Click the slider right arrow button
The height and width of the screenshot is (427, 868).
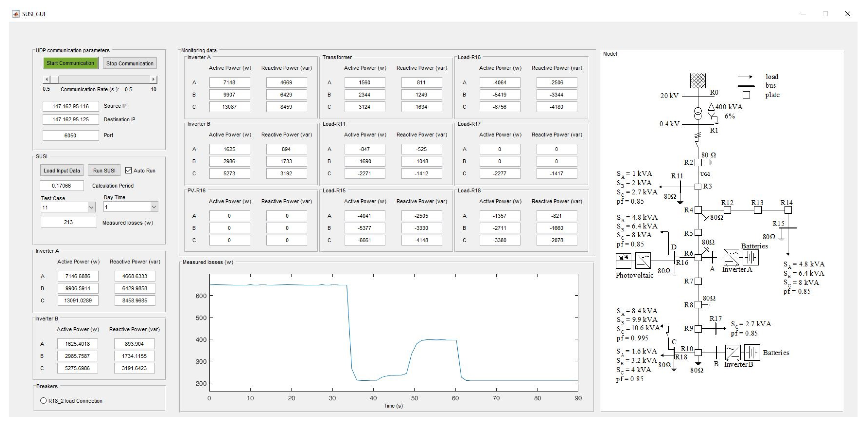(x=153, y=80)
